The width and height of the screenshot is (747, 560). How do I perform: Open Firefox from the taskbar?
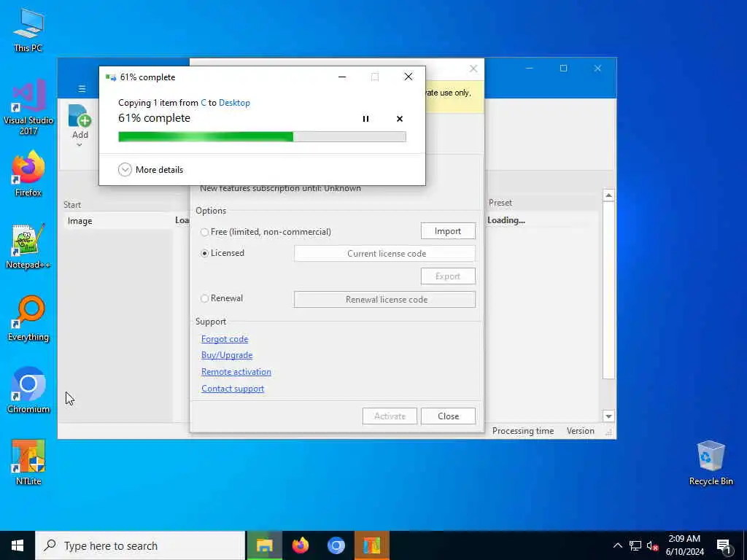click(300, 545)
